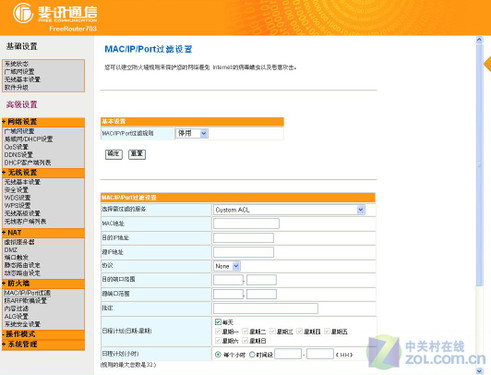Image resolution: width=491 pixels, height=375 pixels.
Task: Click the 目的端口范围 end port field
Action: pyautogui.click(x=261, y=280)
